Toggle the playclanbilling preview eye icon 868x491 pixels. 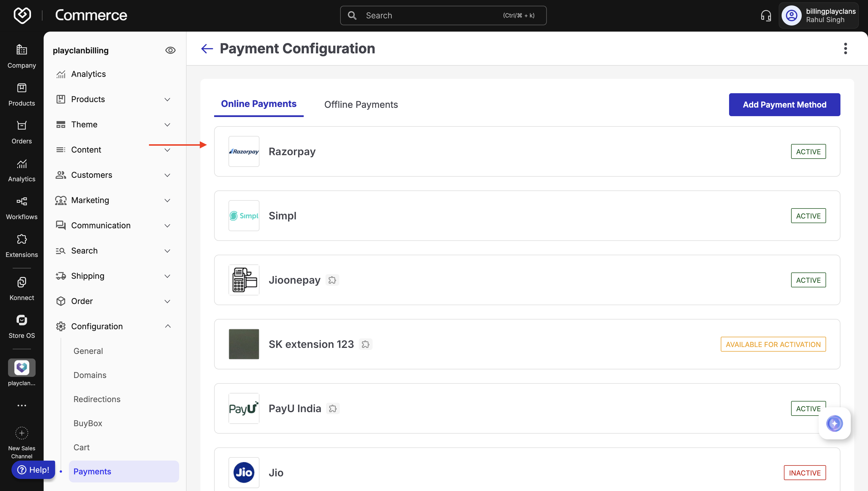pos(170,50)
